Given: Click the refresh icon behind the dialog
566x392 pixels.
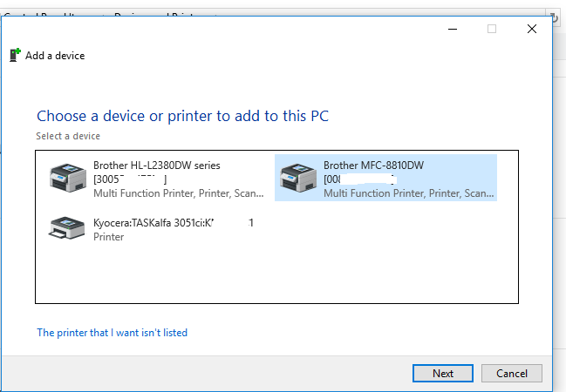Looking at the screenshot, I should tap(556, 17).
